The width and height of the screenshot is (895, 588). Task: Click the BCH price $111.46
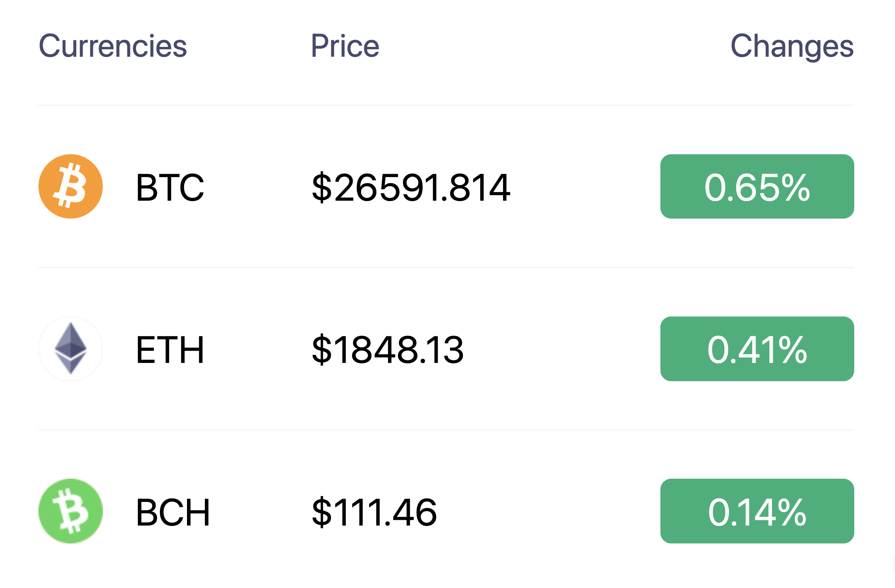(374, 512)
